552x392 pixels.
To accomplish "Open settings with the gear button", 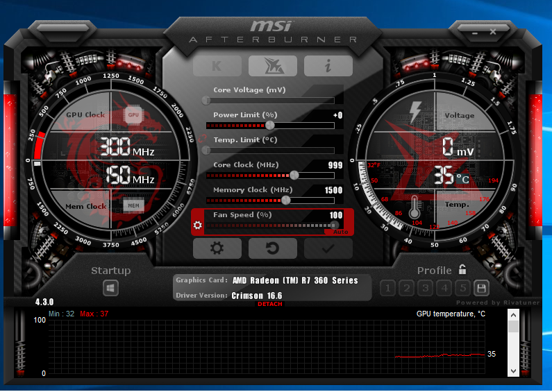I will pos(217,248).
